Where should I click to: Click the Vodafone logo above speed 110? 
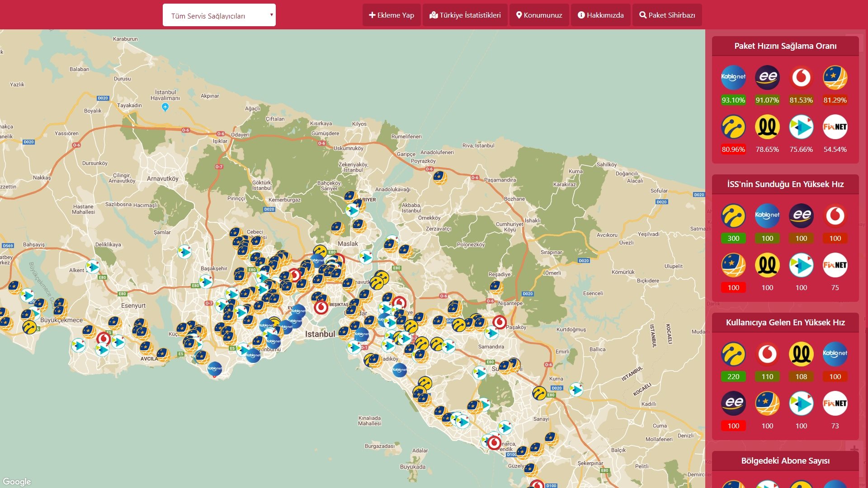coord(767,354)
